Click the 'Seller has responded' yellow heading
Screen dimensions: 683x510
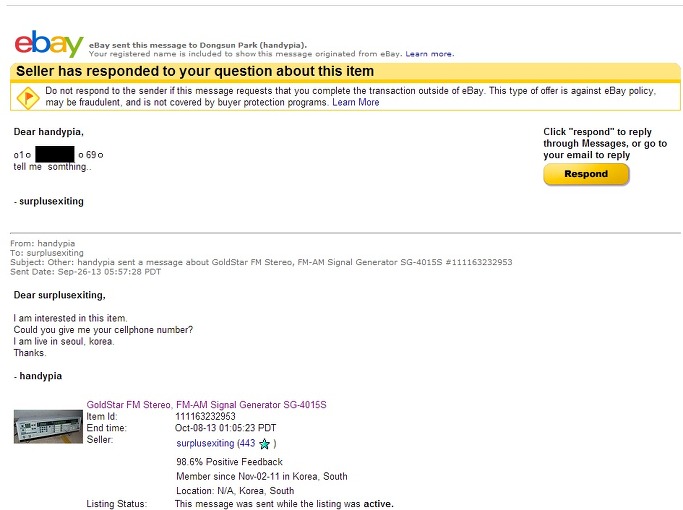point(195,71)
